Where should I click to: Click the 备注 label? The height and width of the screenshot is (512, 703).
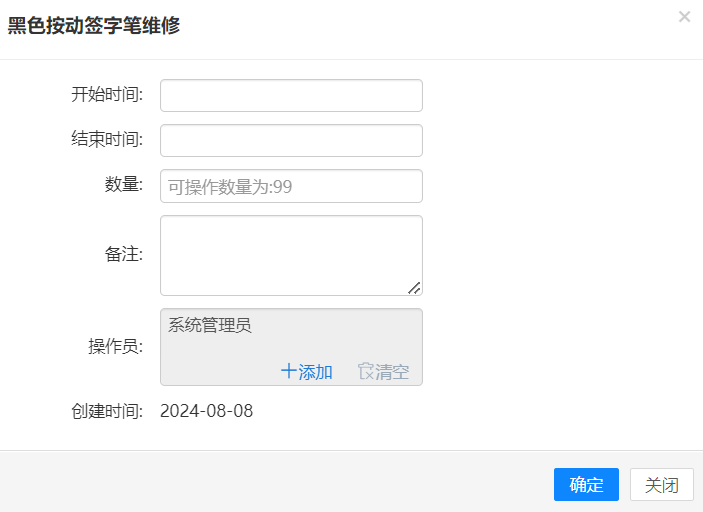click(x=124, y=254)
